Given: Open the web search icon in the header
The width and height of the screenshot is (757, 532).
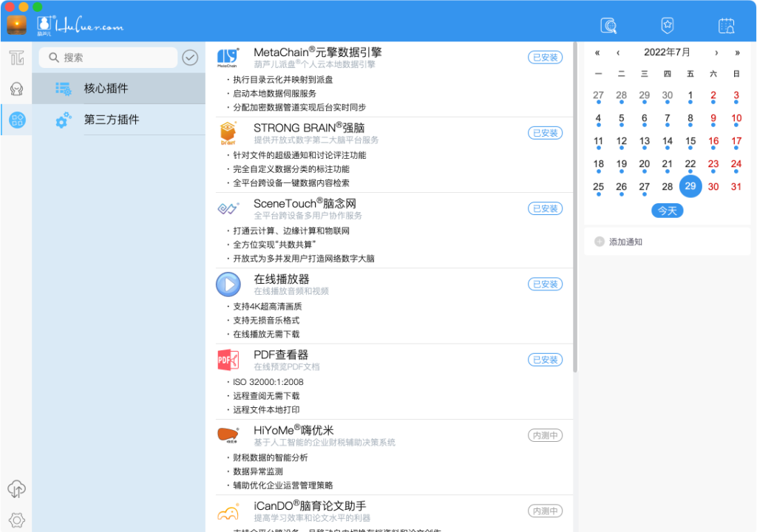Looking at the screenshot, I should pyautogui.click(x=608, y=25).
